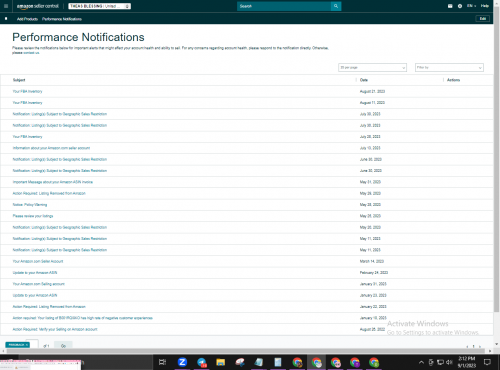Open Zoom from the taskbar
This screenshot has height=370, width=500.
pyautogui.click(x=182, y=362)
